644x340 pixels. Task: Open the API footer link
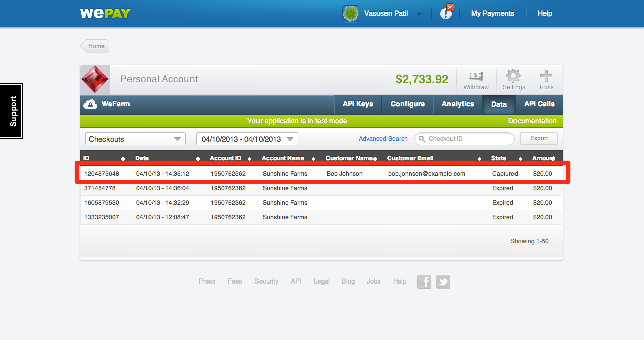click(x=296, y=281)
